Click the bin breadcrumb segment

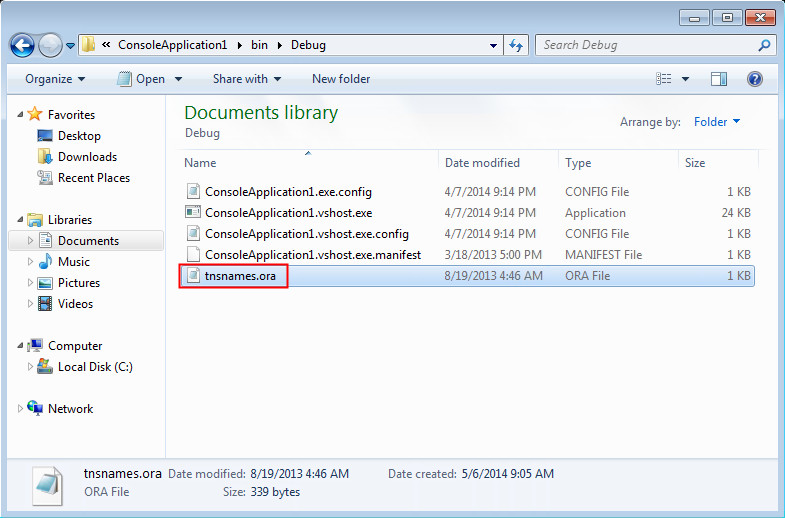(x=259, y=45)
